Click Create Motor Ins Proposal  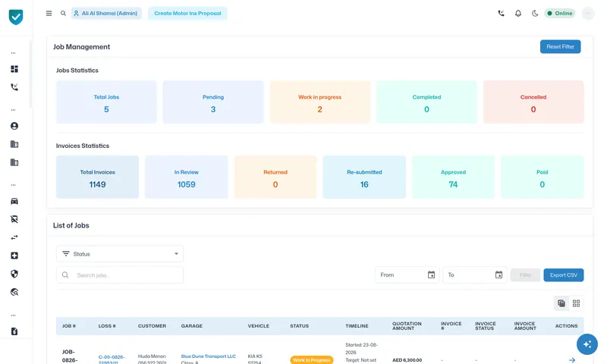[187, 13]
